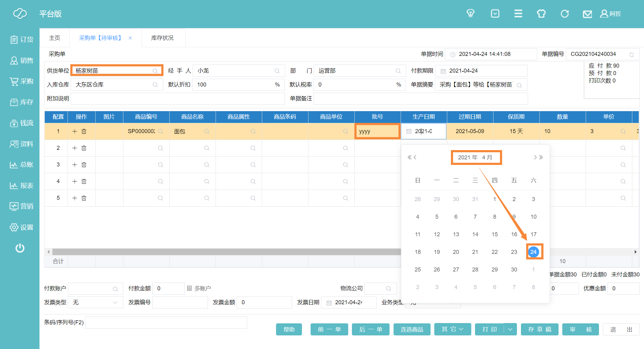Click the 审核 approve button
The height and width of the screenshot is (349, 644).
coord(580,329)
